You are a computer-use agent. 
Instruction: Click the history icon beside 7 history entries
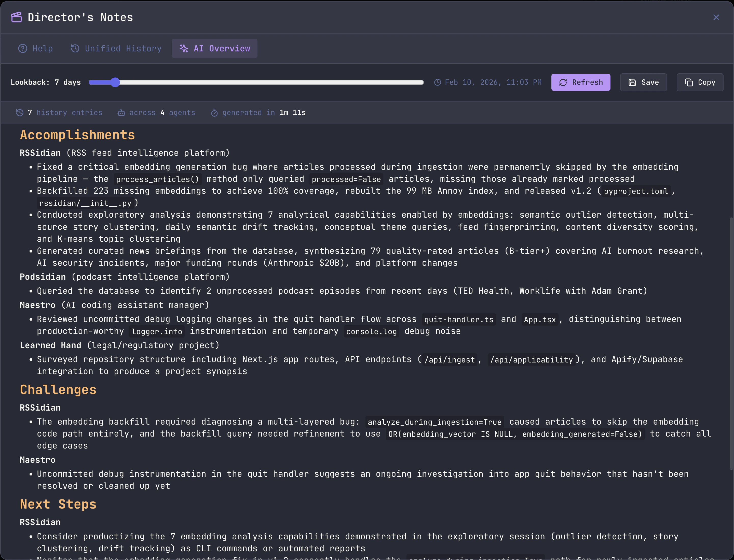pyautogui.click(x=20, y=113)
